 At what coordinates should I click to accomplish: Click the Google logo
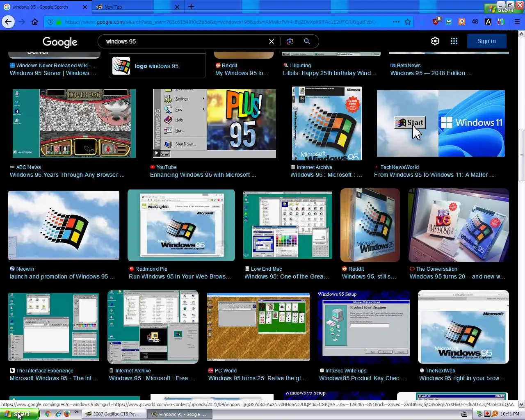click(x=60, y=42)
